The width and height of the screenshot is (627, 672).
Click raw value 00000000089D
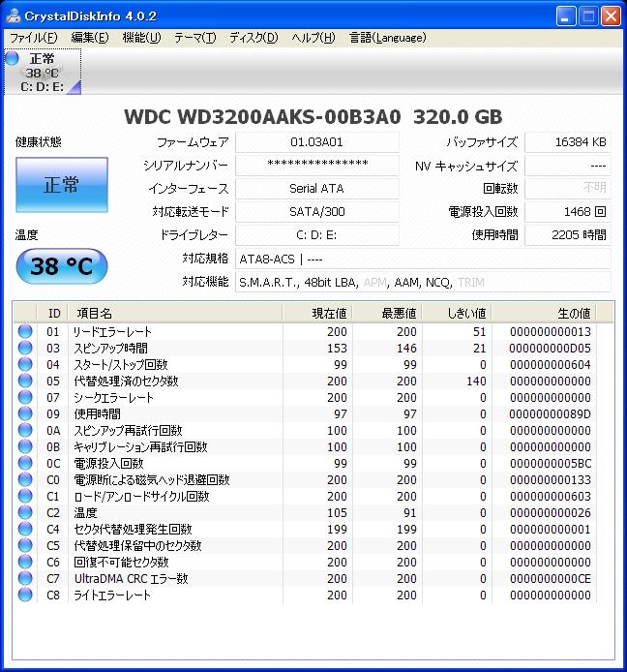click(550, 414)
